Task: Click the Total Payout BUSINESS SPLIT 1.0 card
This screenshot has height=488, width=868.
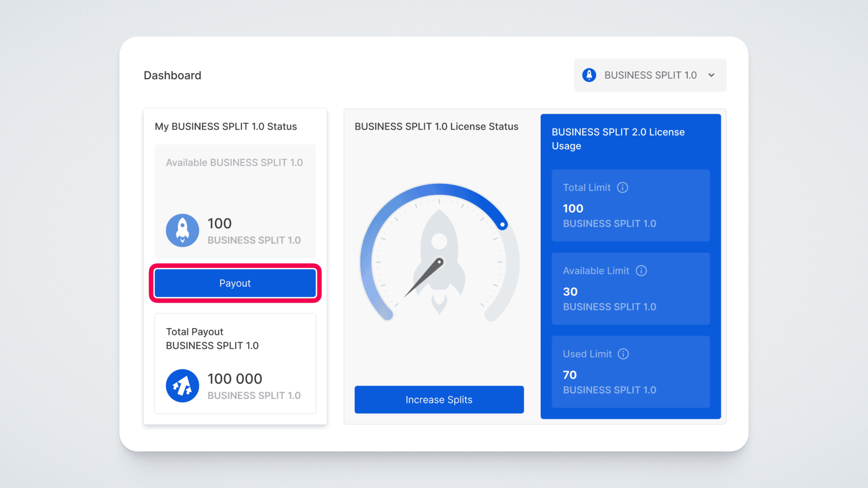Action: pos(235,363)
